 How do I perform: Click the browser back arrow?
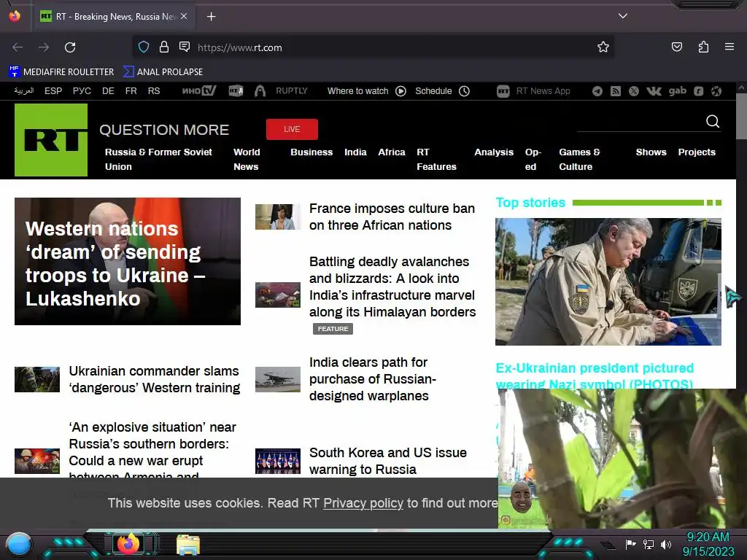click(18, 47)
